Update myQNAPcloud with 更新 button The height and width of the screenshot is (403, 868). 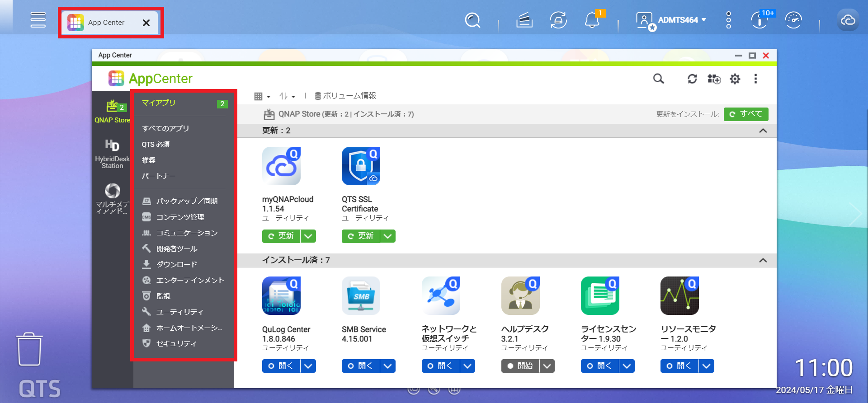281,236
